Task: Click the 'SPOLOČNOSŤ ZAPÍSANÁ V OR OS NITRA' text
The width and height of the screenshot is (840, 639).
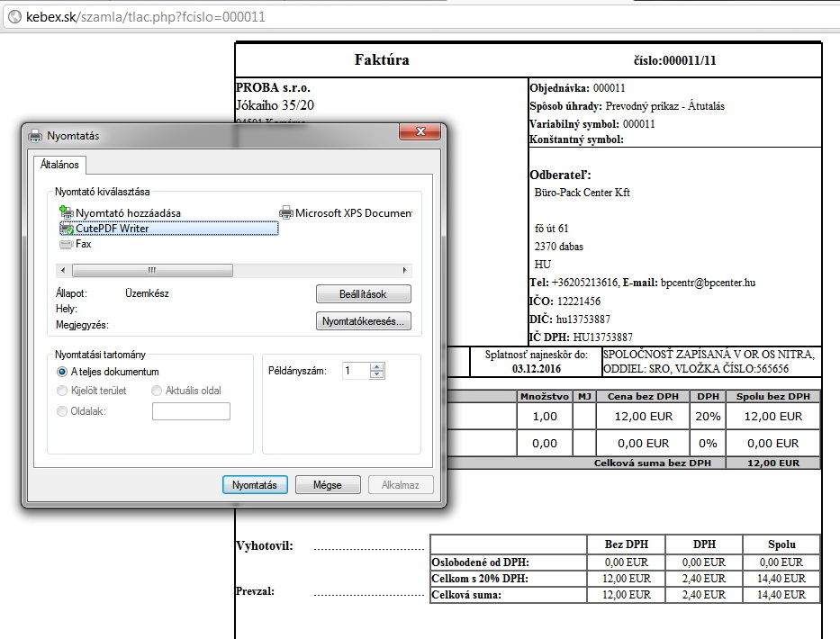Action: point(709,354)
